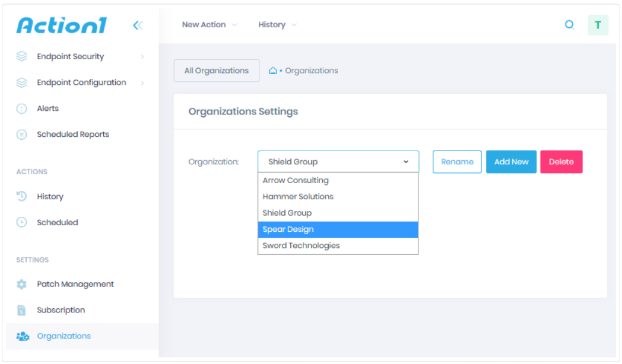This screenshot has height=364, width=622.
Task: Click the SETTINGS section header
Action: point(33,260)
